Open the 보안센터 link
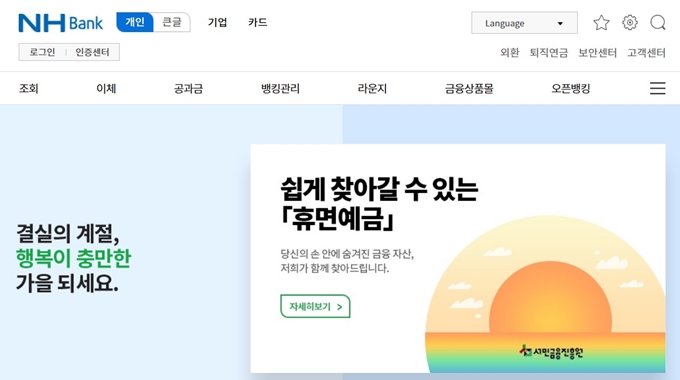 [597, 52]
